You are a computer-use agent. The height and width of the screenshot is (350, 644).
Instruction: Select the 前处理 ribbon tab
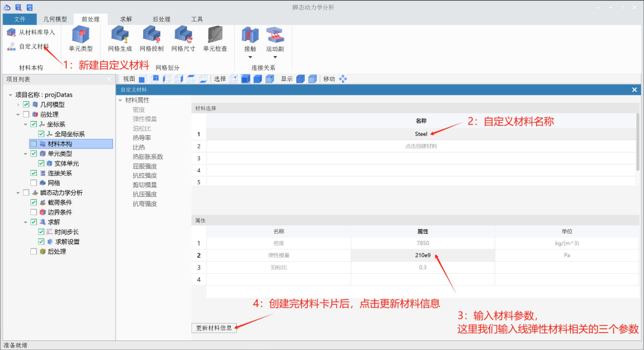point(91,19)
